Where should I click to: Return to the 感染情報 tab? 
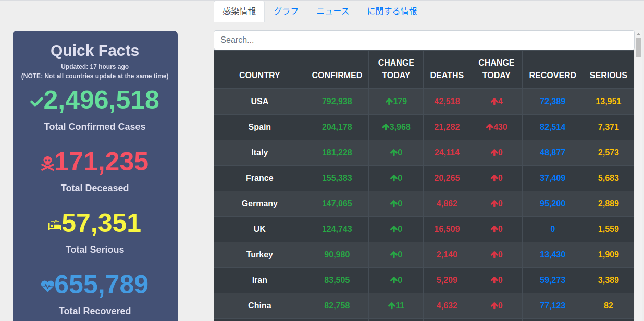click(x=239, y=11)
